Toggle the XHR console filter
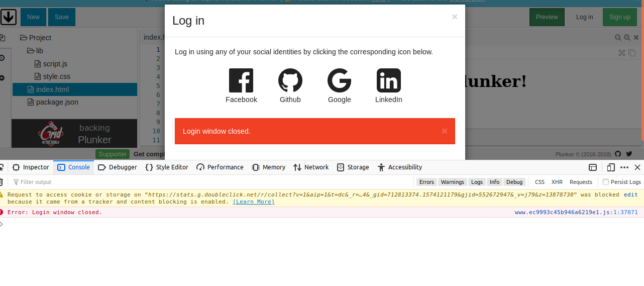This screenshot has height=286, width=644. coord(557,182)
